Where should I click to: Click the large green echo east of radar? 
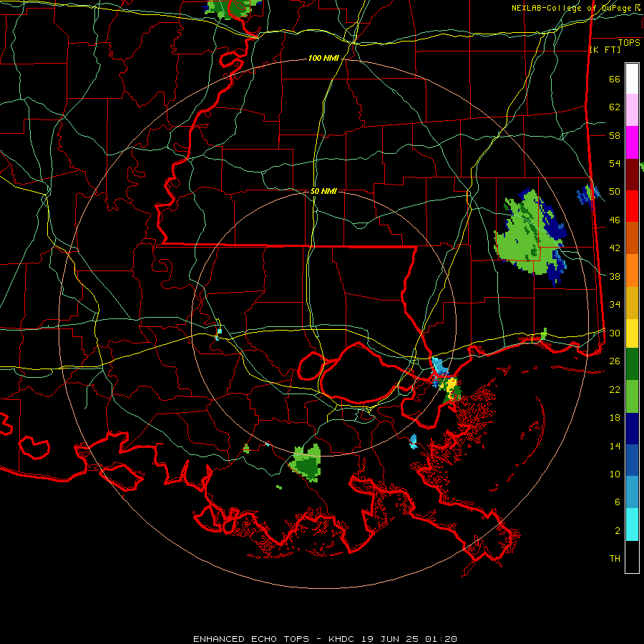point(531,238)
